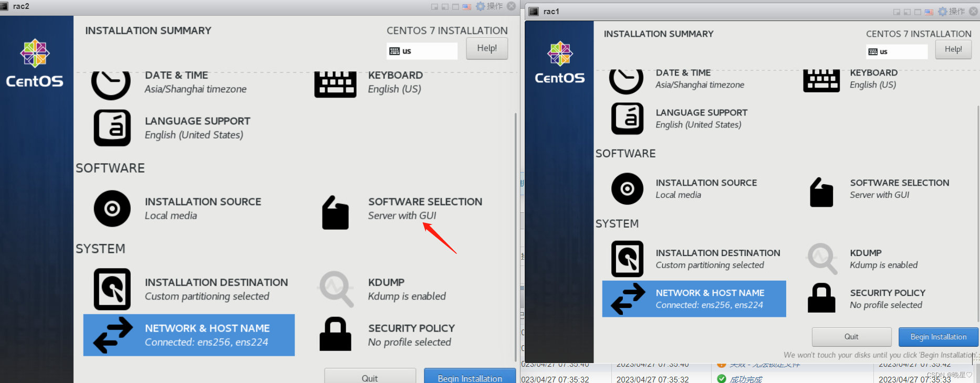
Task: Switch keyboard layout 'us' in rac1
Action: (x=896, y=51)
